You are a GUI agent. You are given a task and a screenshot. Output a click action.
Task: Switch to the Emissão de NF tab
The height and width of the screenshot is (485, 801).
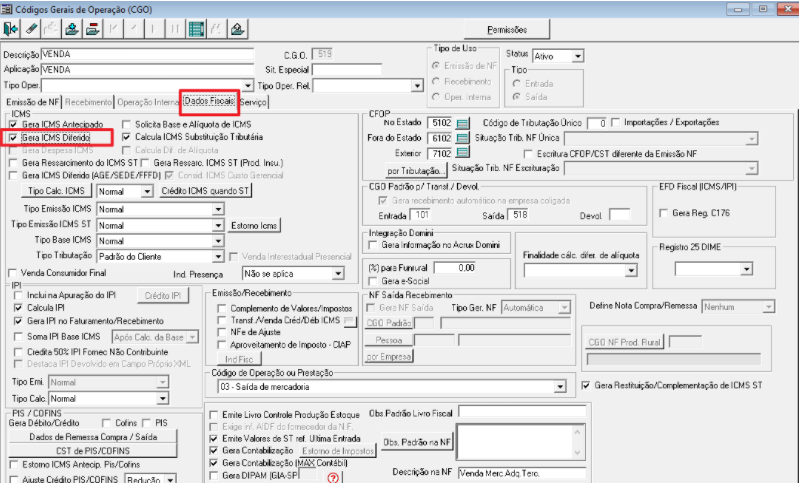point(33,102)
